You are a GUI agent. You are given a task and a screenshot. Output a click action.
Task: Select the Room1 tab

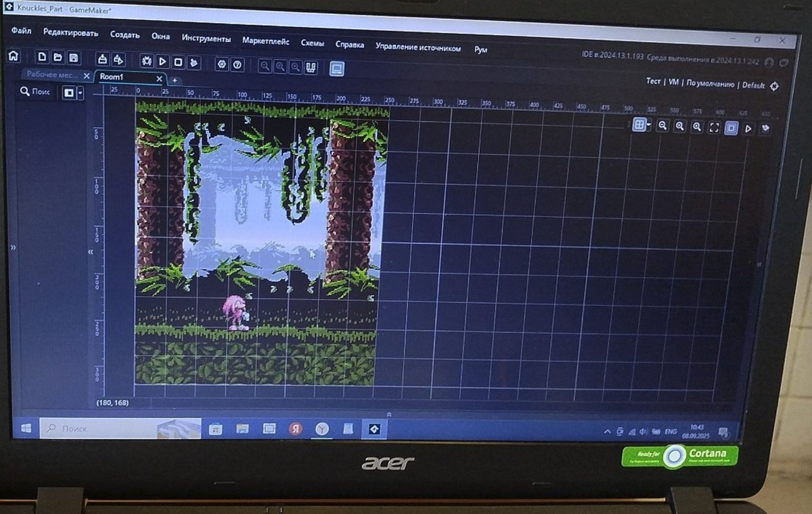(x=112, y=77)
